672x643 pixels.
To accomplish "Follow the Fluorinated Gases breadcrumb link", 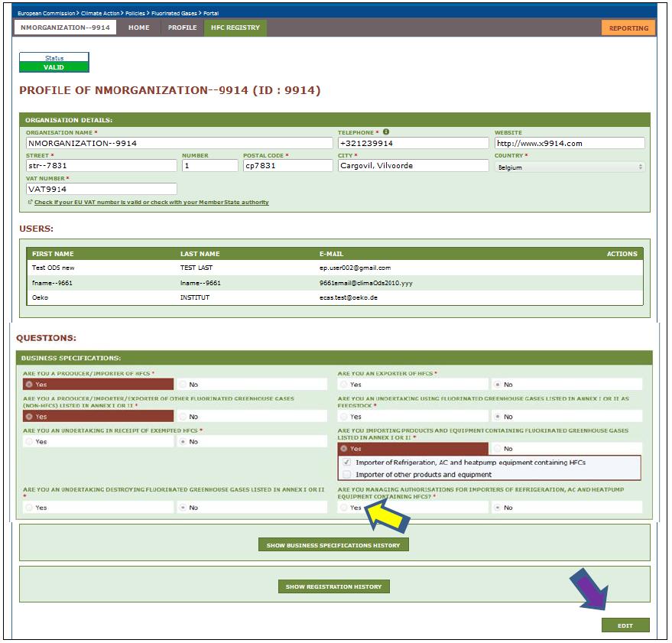I will 174,13.
